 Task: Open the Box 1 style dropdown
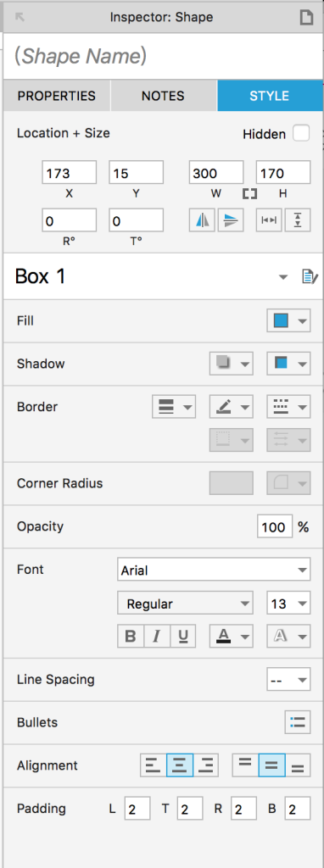[283, 277]
